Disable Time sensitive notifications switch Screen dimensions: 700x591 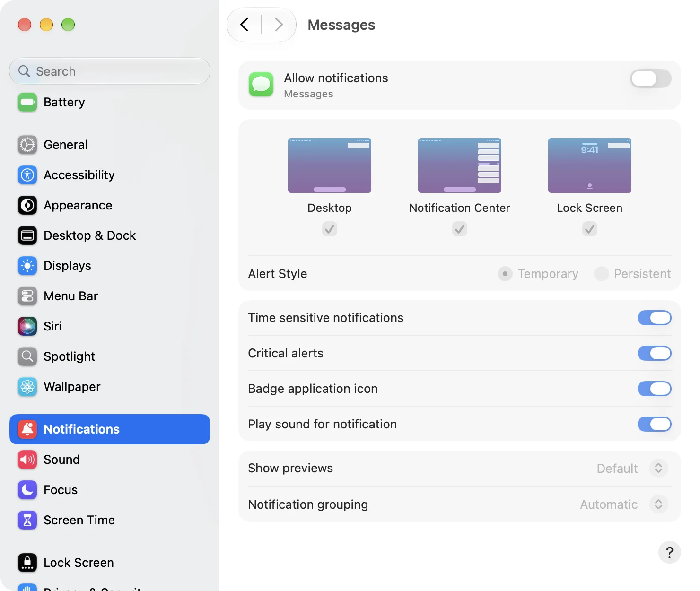pos(655,318)
